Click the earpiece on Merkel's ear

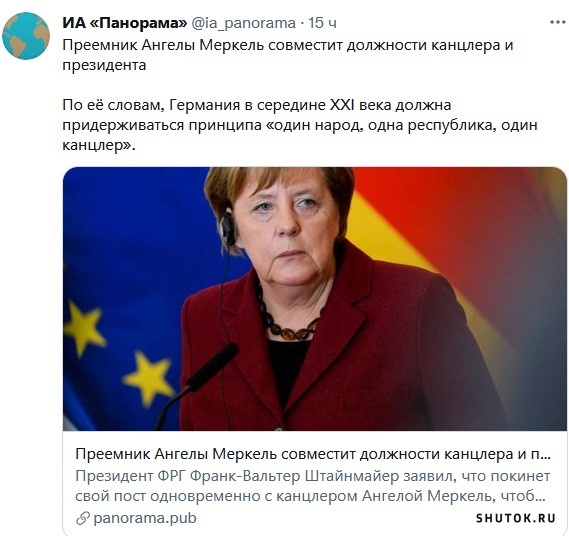point(228,230)
